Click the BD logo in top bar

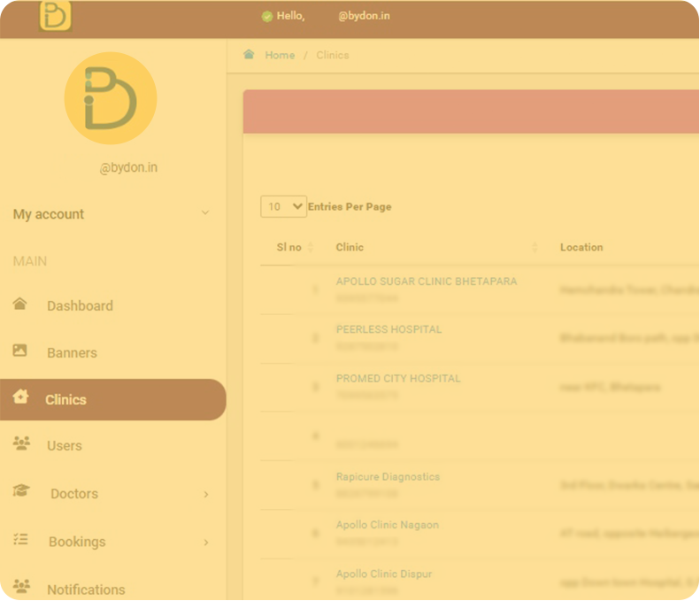(55, 17)
